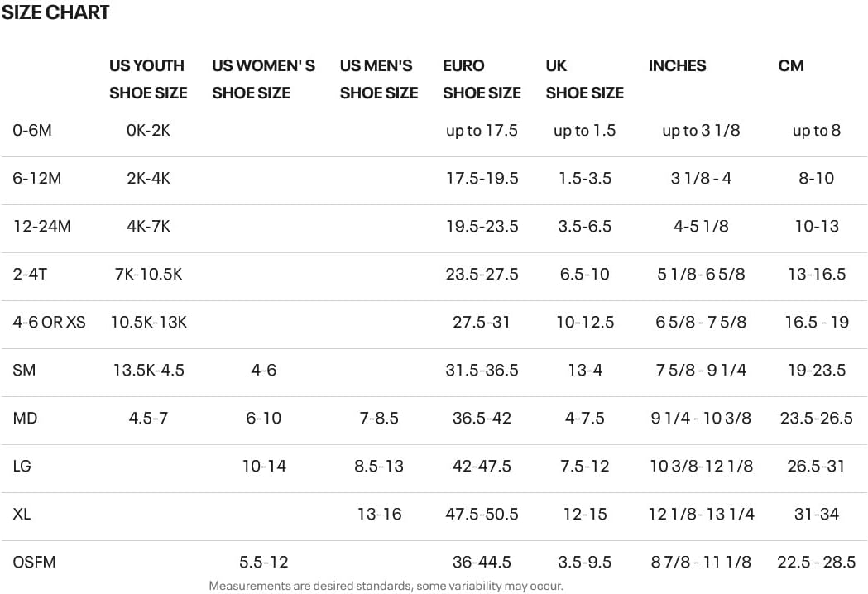This screenshot has width=868, height=594.
Task: Select the 12-24M size row label
Action: coord(41,226)
